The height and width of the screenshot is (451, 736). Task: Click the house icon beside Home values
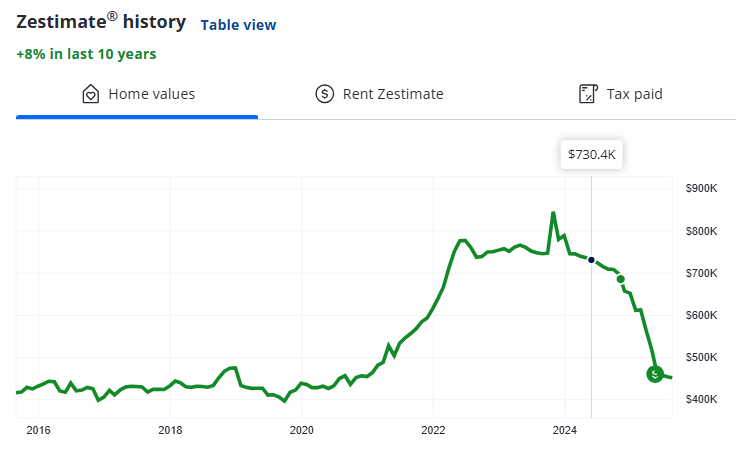click(90, 94)
